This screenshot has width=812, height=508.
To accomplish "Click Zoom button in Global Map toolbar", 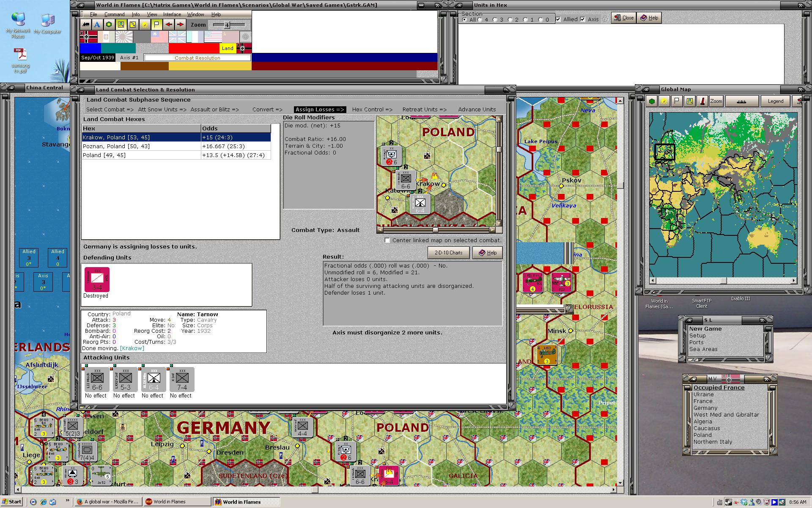I will (x=716, y=101).
